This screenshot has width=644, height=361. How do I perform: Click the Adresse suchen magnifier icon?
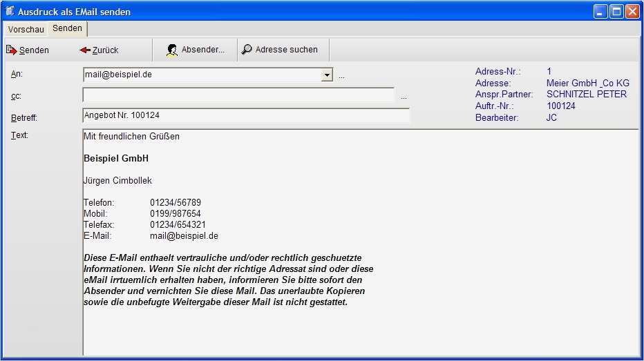pyautogui.click(x=247, y=49)
